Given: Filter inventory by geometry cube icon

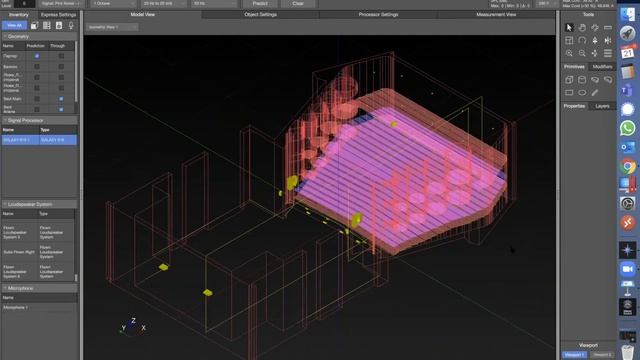Looking at the screenshot, I should click(35, 26).
